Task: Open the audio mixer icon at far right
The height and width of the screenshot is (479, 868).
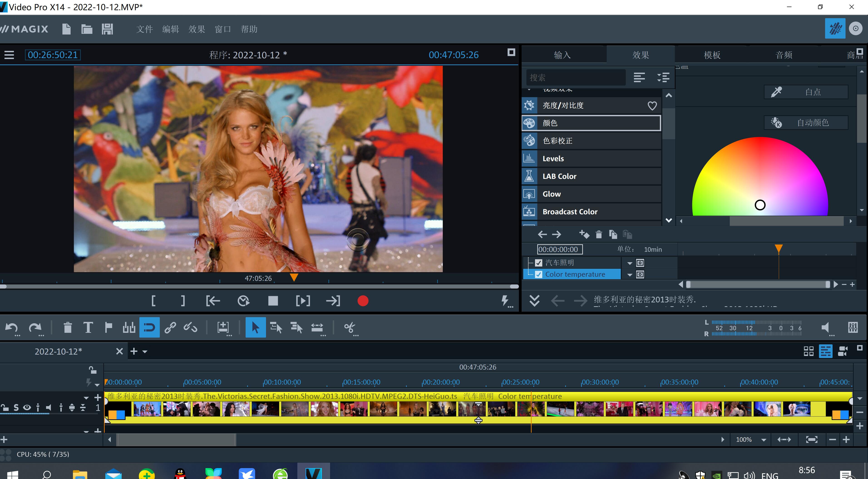Action: (853, 327)
